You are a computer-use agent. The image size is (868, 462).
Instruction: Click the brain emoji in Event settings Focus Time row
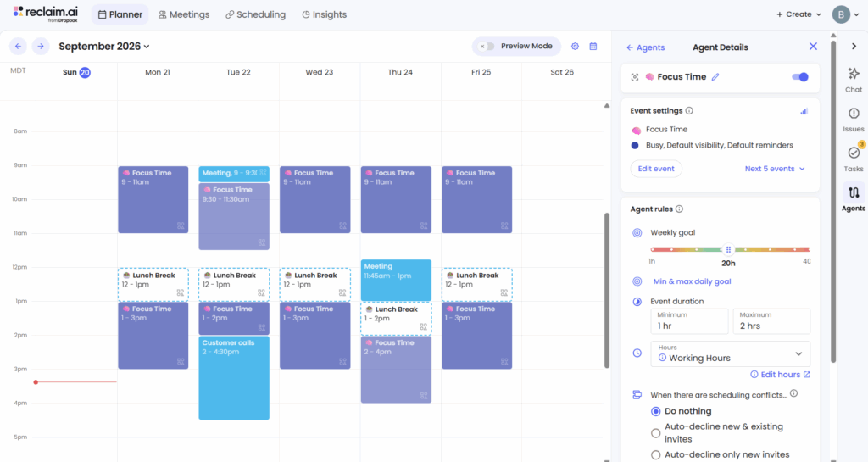click(636, 130)
